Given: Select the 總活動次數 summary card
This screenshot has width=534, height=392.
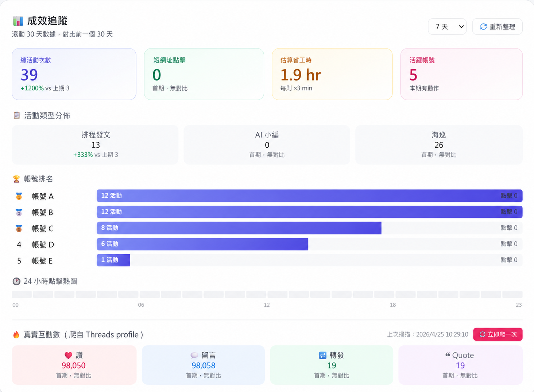Looking at the screenshot, I should coord(74,74).
